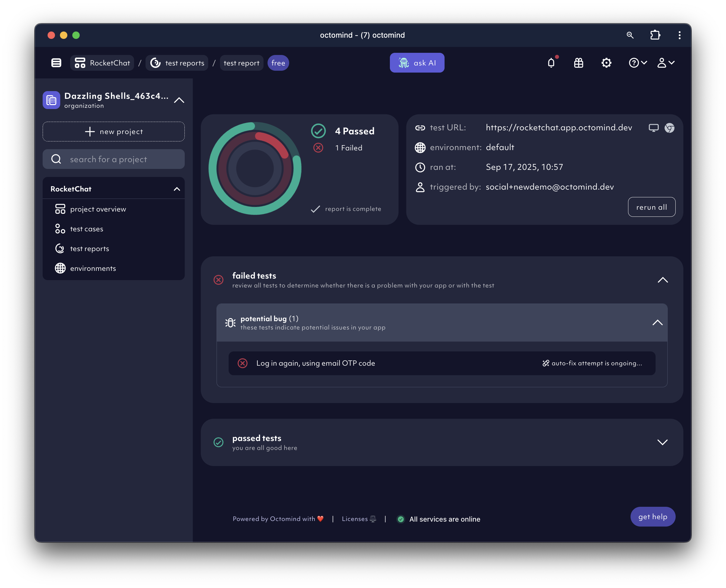Click the get help button
This screenshot has height=588, width=726.
653,517
